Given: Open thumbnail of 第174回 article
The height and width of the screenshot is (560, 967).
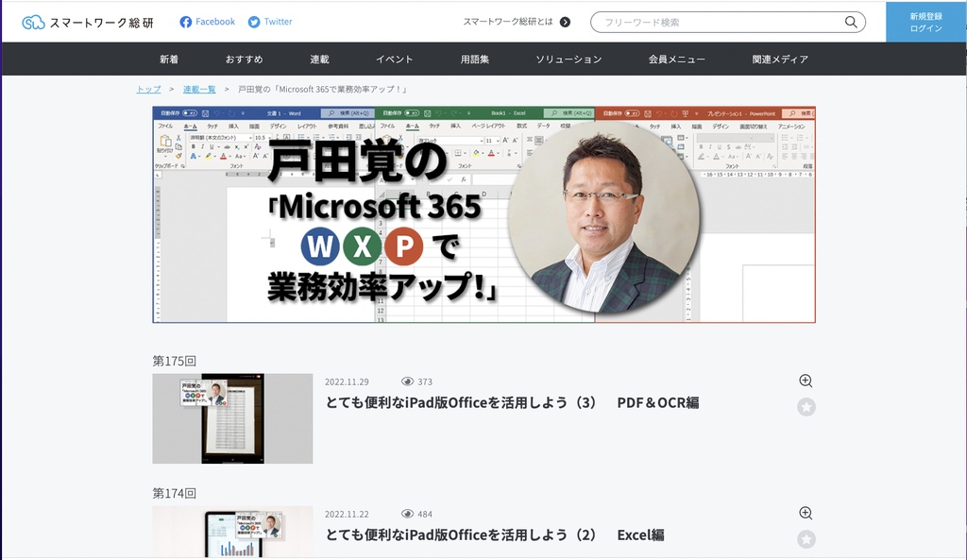Looking at the screenshot, I should tap(232, 532).
